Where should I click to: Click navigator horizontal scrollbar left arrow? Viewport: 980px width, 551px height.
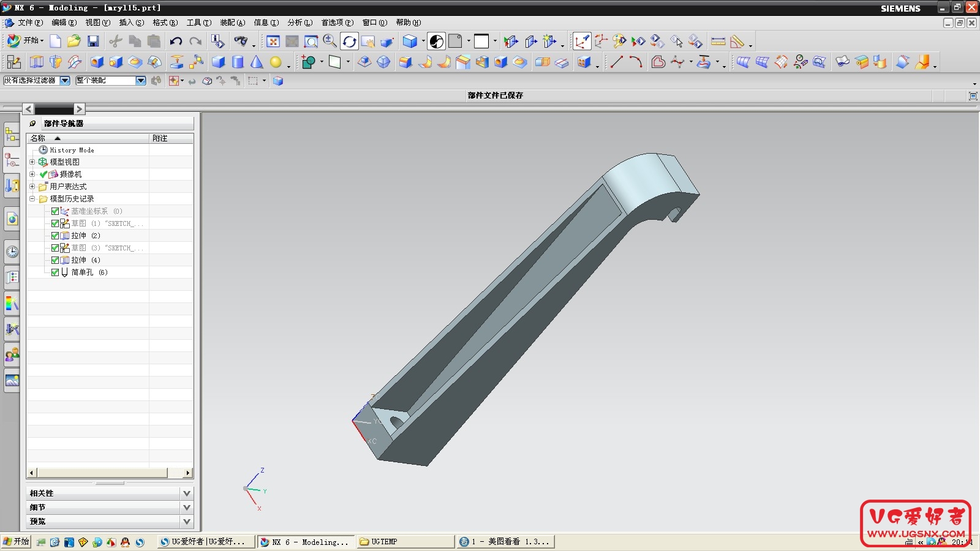(x=32, y=473)
